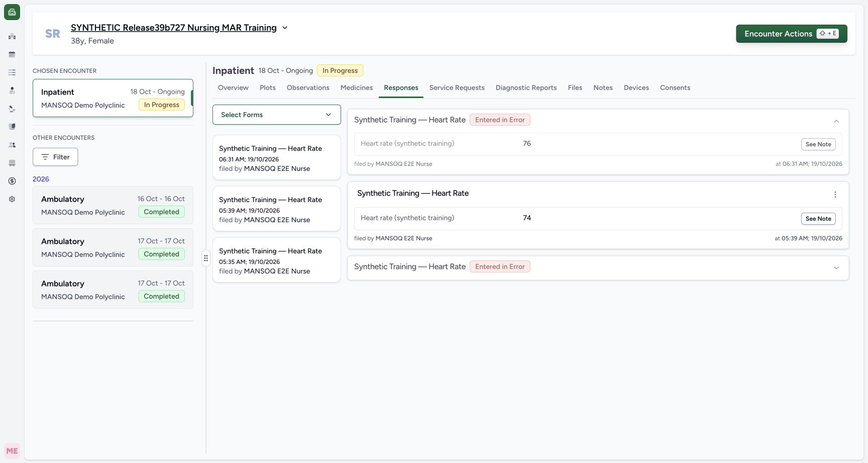868x463 pixels.
Task: Open the microscope lab icon in sidebar
Action: pyautogui.click(x=12, y=109)
